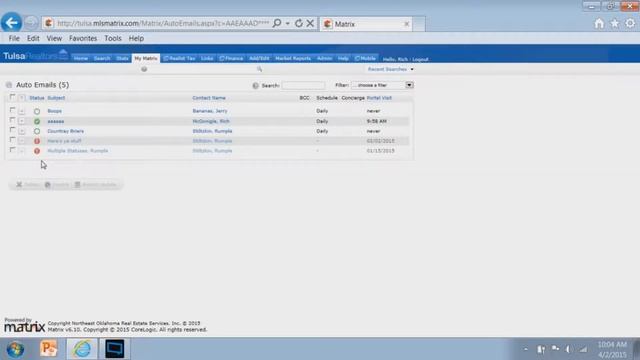Expand the Rich McGonigle row details
This screenshot has width=640, height=360.
click(x=22, y=121)
